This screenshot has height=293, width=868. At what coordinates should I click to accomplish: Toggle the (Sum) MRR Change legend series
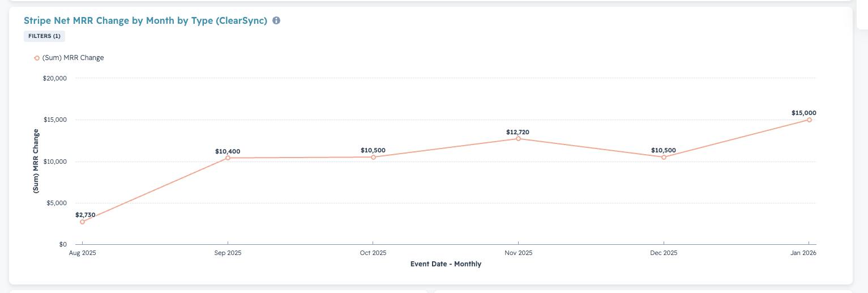pos(69,58)
